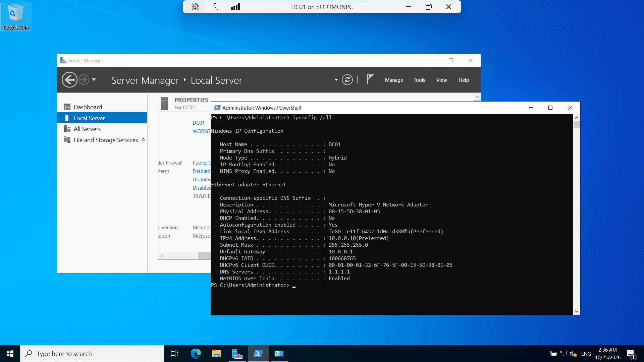
Task: Open navigation history dropdown arrow
Action: click(x=94, y=80)
